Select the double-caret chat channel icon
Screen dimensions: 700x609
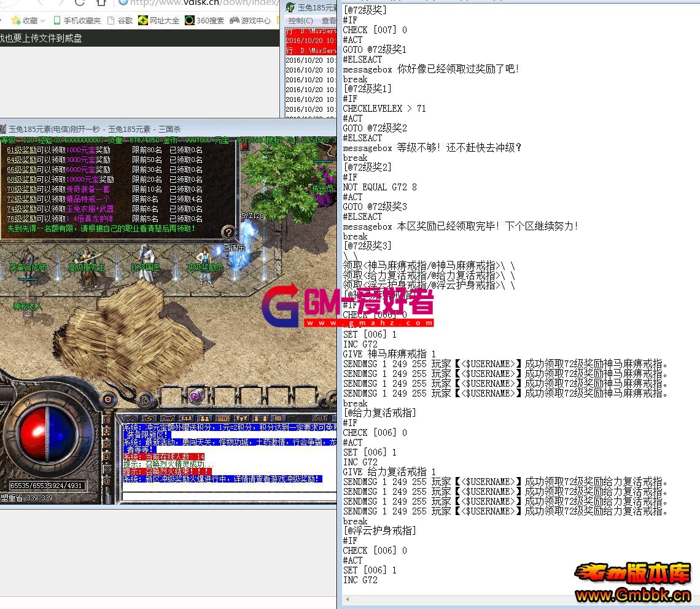click(x=131, y=418)
